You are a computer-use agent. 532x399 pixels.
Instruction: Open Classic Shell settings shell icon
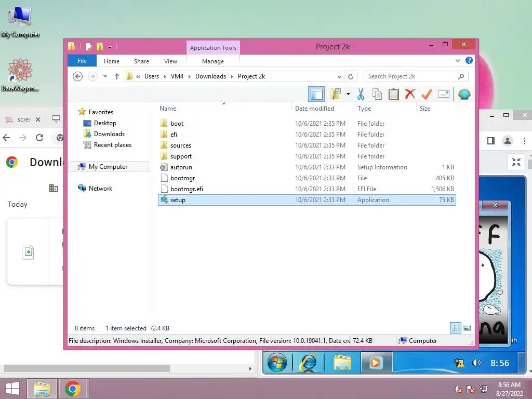(464, 94)
